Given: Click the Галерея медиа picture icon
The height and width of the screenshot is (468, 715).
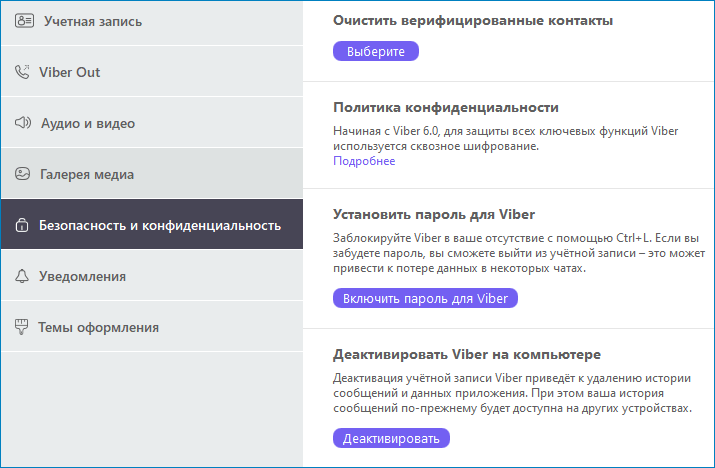Looking at the screenshot, I should (x=22, y=174).
